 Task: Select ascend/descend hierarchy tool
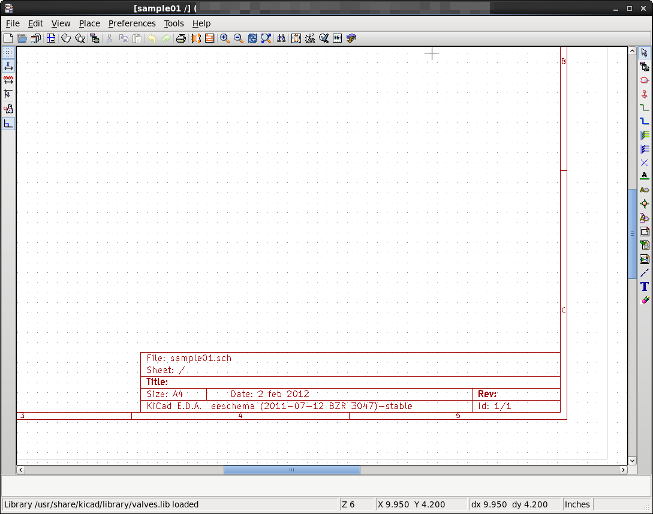tap(644, 67)
